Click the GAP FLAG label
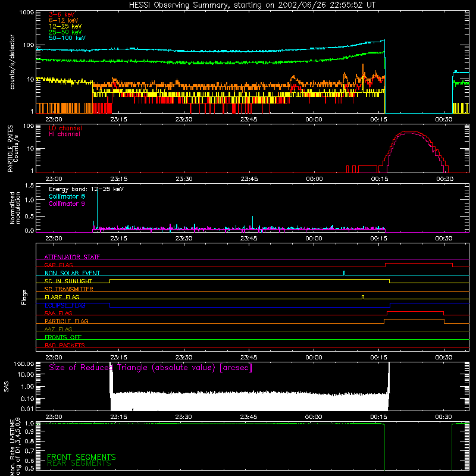This screenshot has height=476, width=476. click(58, 265)
